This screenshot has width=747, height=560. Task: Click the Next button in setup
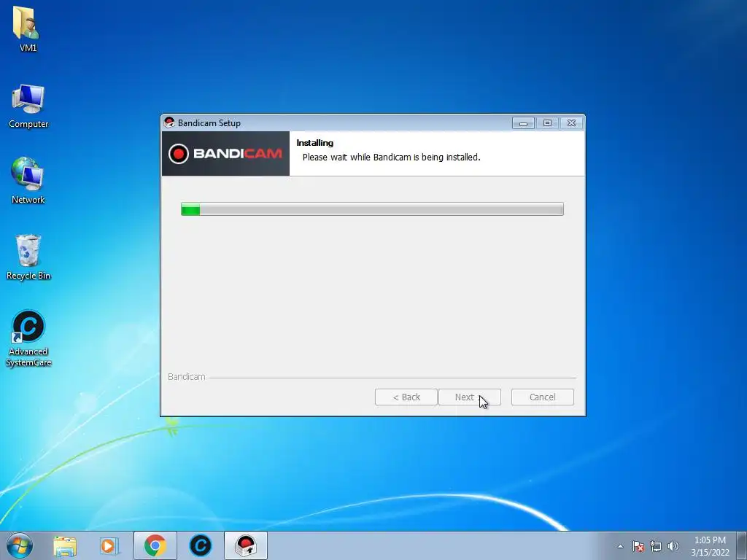click(x=469, y=397)
